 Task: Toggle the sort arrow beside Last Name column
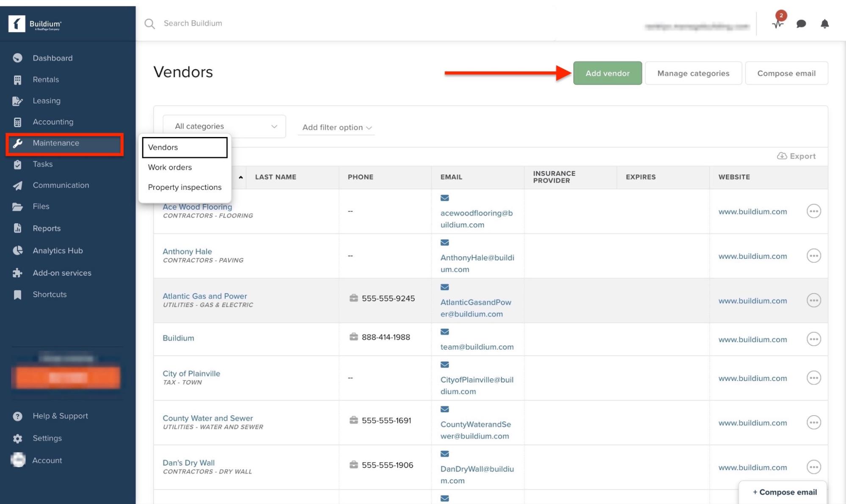tap(241, 177)
